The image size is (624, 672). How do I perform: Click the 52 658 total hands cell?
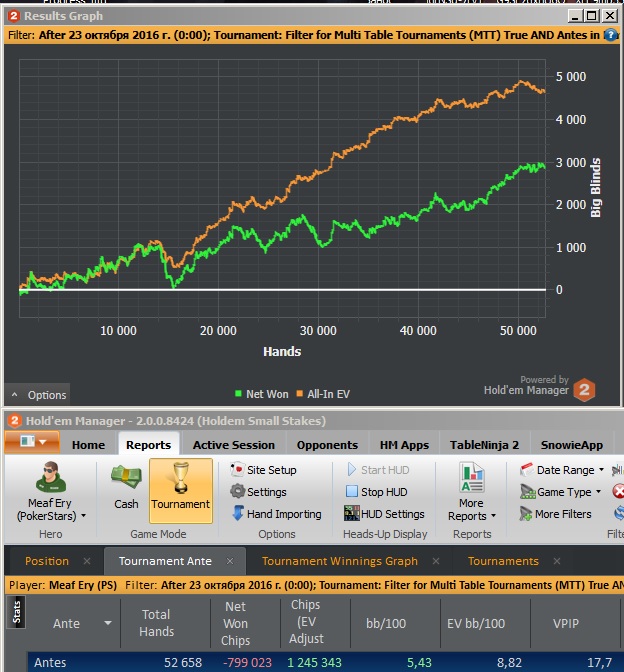[183, 663]
